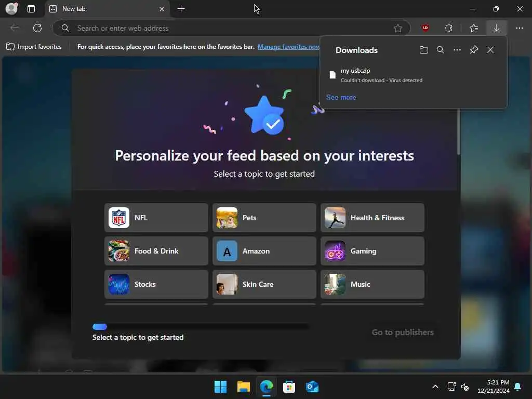Select the New tab tab
Viewport: 532px width, 399px height.
(x=107, y=9)
